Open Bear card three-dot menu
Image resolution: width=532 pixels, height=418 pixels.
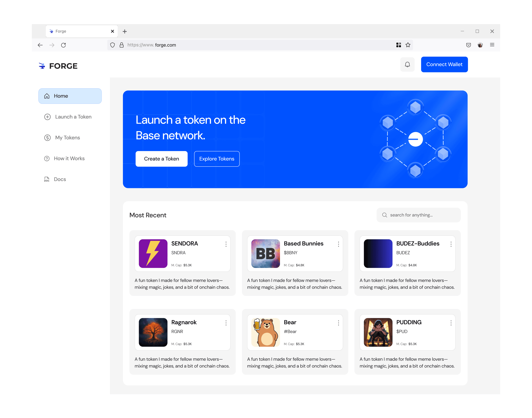(338, 323)
